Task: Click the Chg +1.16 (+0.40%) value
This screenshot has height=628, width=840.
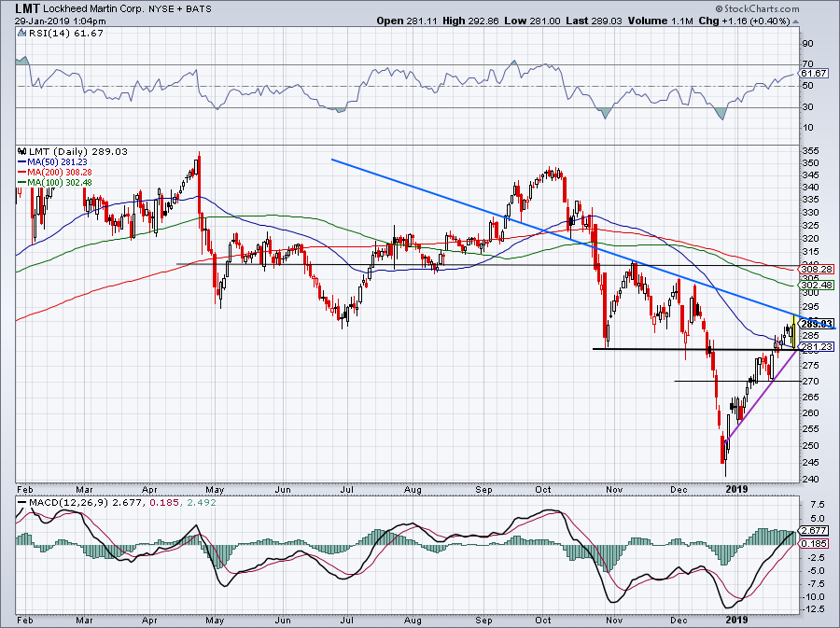Action: pyautogui.click(x=744, y=21)
